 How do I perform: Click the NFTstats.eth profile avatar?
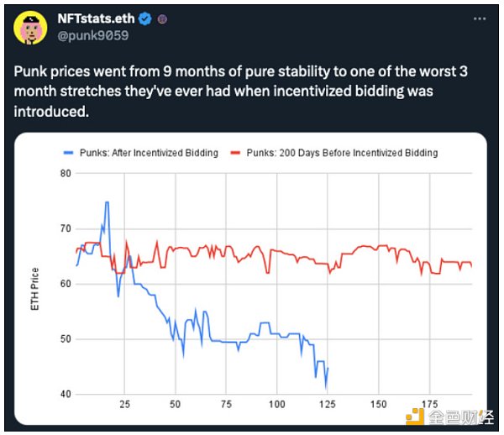coord(29,29)
